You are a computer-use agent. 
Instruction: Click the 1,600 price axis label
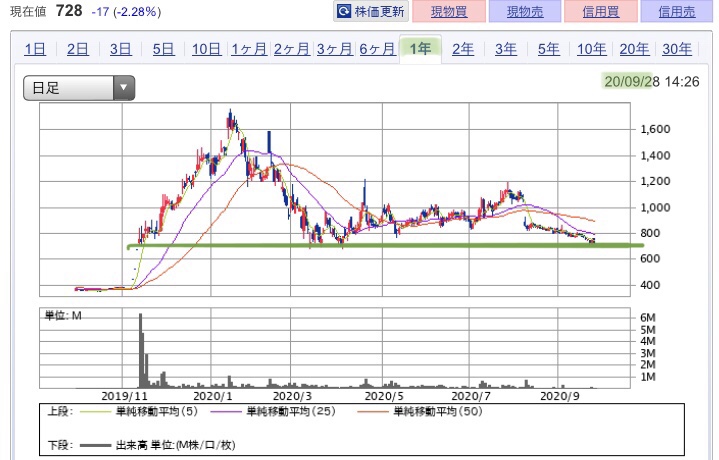655,129
